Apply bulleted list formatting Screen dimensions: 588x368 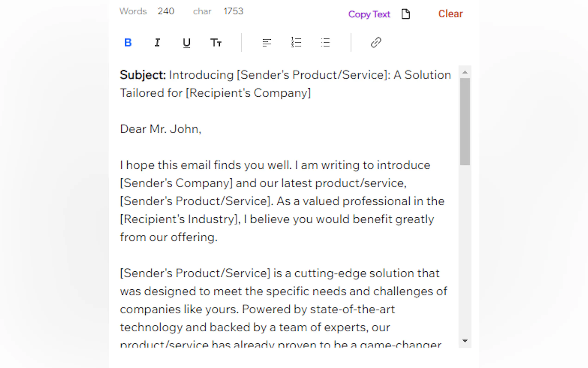[x=325, y=43]
